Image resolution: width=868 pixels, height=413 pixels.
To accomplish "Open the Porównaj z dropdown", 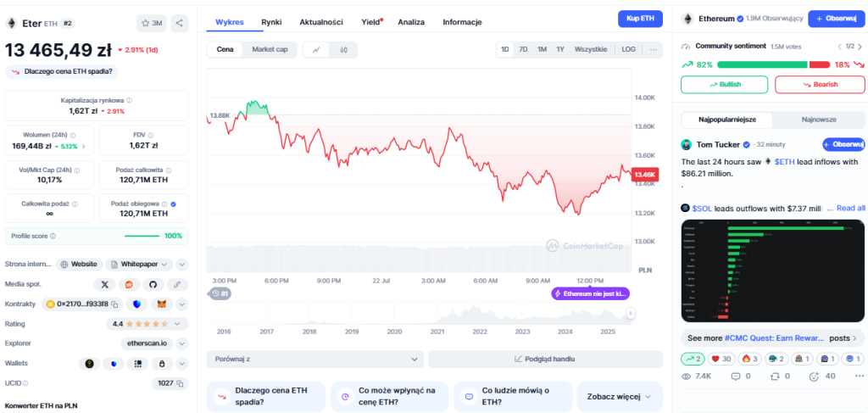I will pos(315,359).
